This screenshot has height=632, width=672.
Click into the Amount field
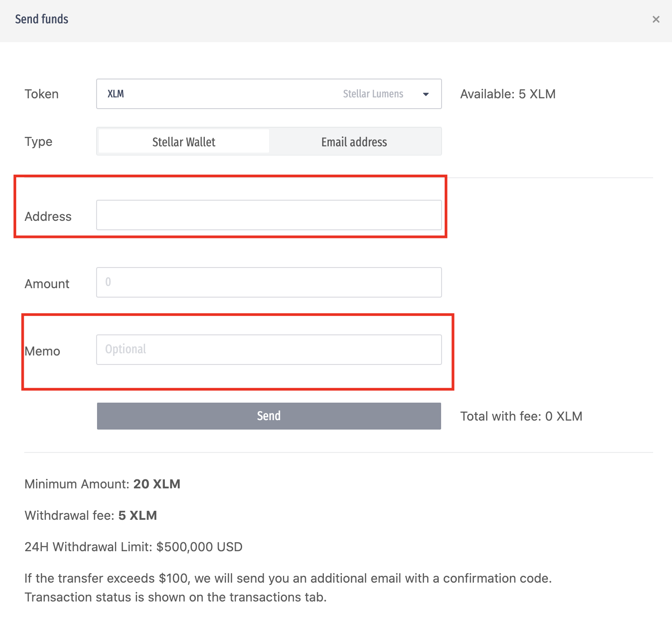click(269, 282)
